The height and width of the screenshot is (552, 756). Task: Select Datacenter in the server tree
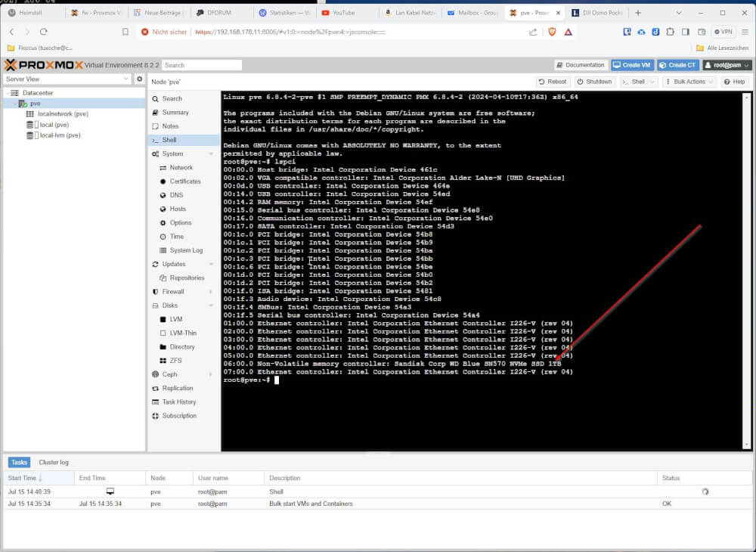coord(38,92)
